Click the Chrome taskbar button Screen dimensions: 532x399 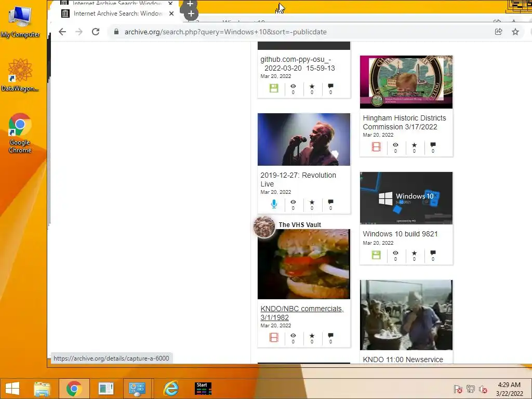(74, 389)
